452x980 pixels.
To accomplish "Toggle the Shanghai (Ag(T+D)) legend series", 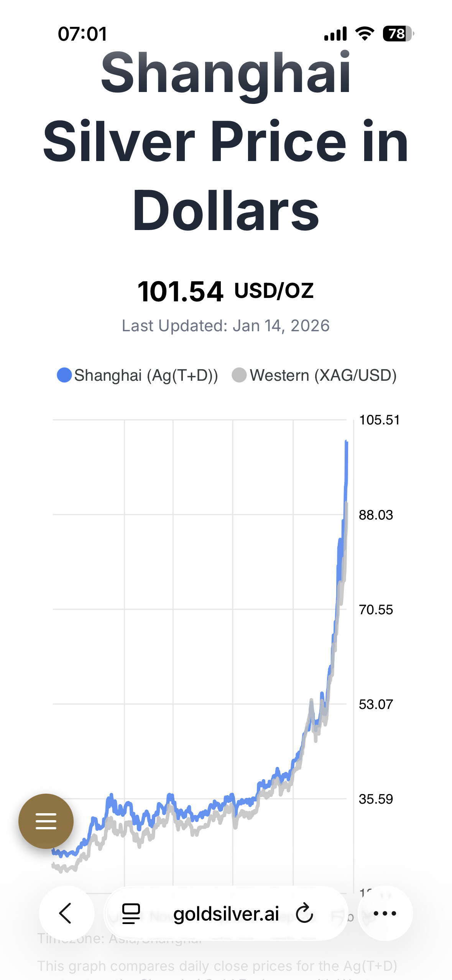I will (146, 375).
